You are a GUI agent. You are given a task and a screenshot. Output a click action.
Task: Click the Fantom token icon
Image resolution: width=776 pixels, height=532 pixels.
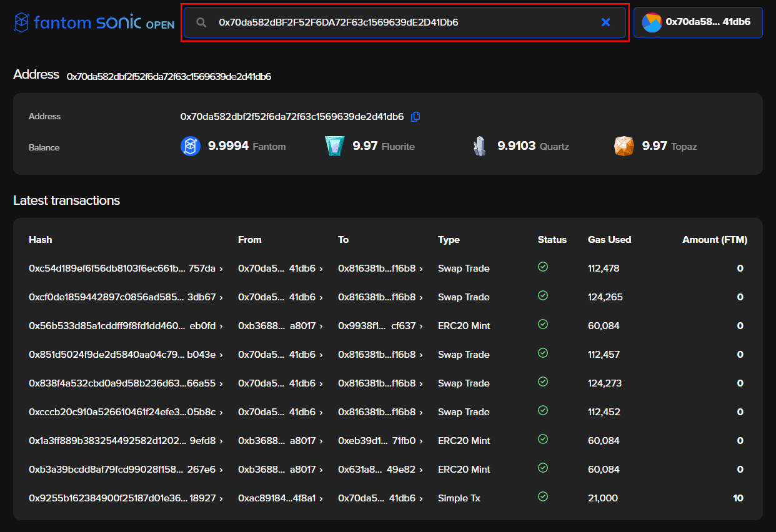[x=191, y=146]
